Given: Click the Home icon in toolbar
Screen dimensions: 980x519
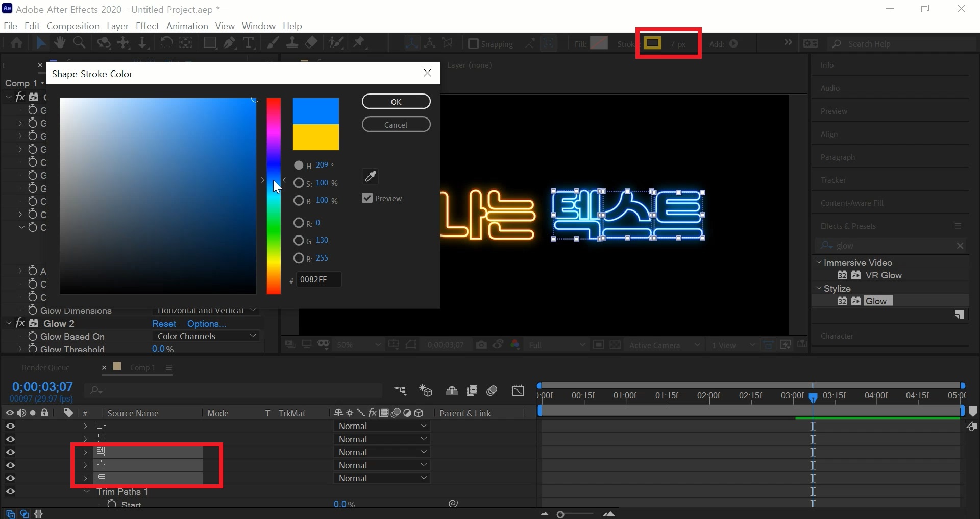Looking at the screenshot, I should point(16,43).
